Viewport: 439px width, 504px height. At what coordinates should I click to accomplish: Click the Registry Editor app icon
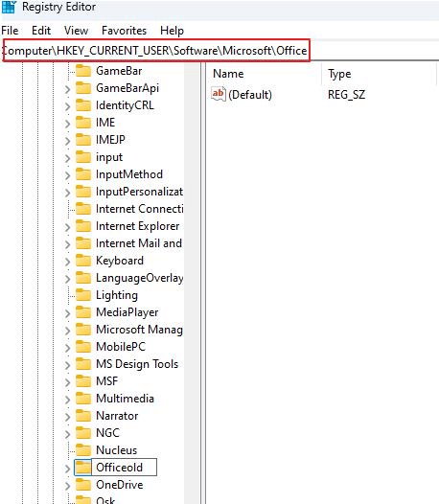9,7
